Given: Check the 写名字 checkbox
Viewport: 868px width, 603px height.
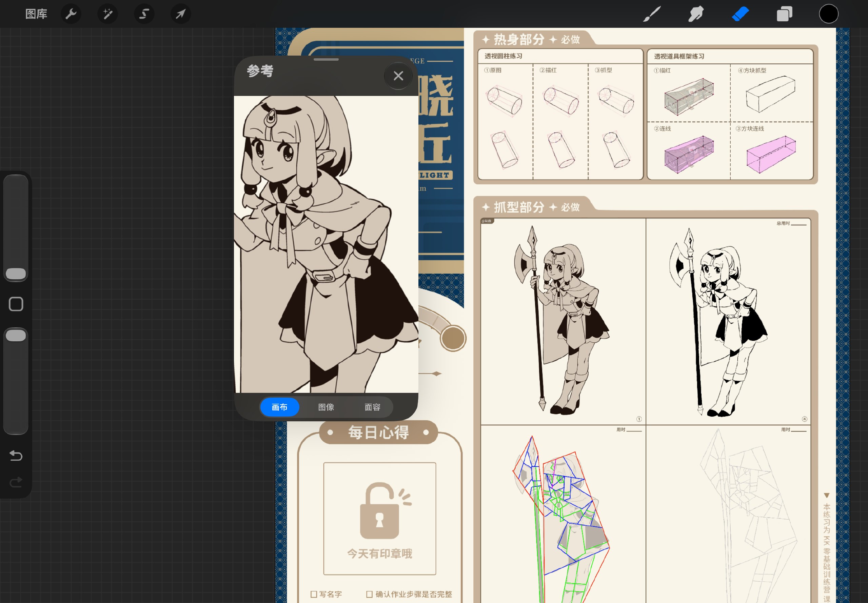Looking at the screenshot, I should click(314, 594).
